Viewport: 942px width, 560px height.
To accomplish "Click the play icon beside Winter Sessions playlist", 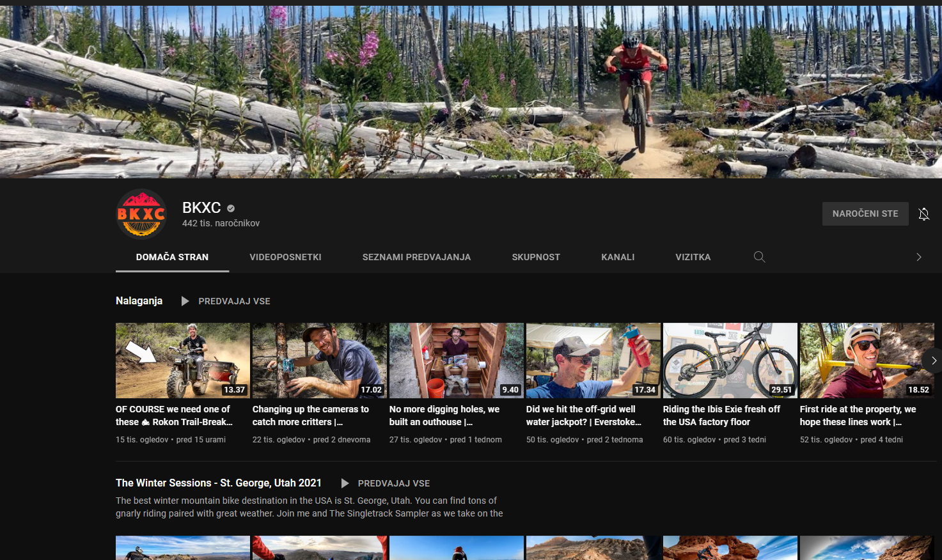I will click(345, 483).
